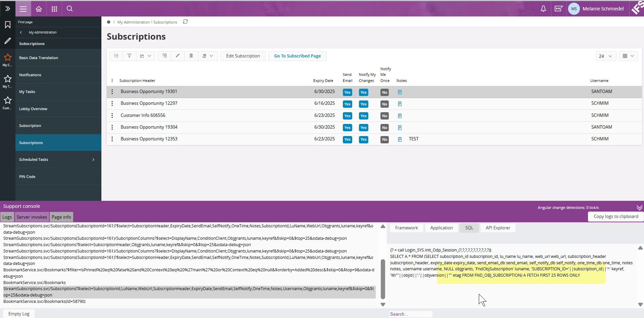Go back via the My Administration chevron

pos(21,32)
